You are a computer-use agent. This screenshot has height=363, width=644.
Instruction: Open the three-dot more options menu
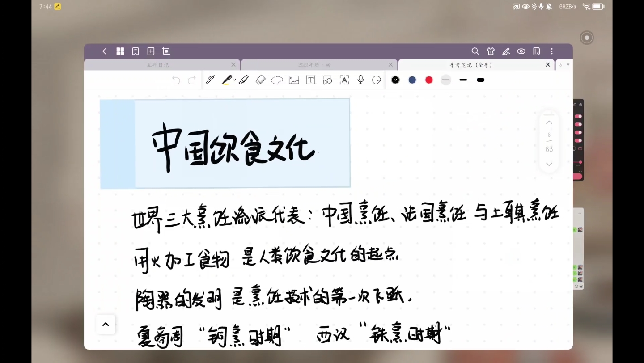click(x=552, y=51)
